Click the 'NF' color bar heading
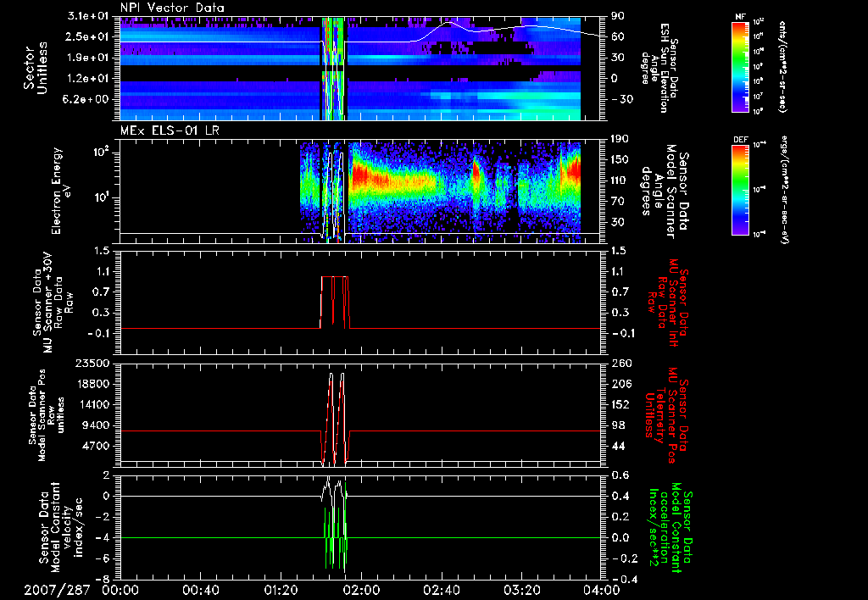868x600 pixels. 741,17
